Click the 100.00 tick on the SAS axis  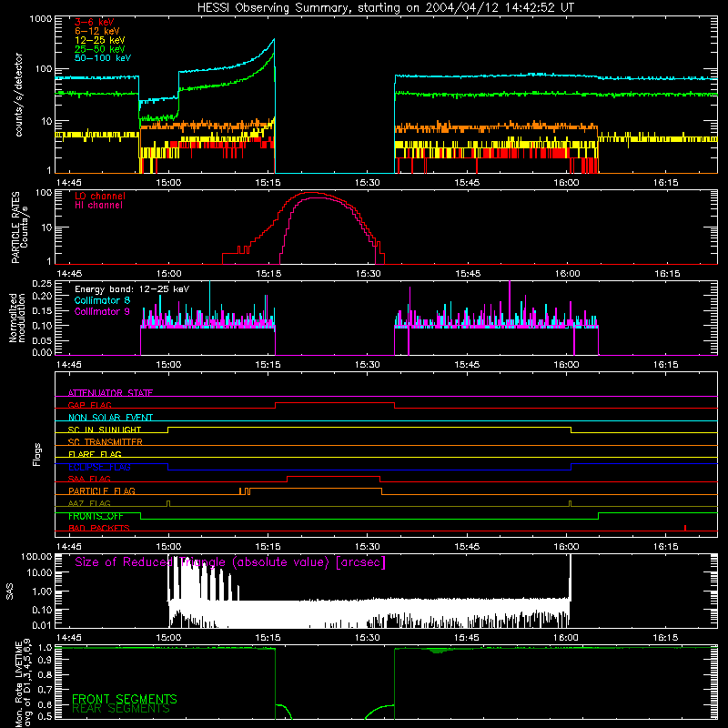(x=36, y=557)
